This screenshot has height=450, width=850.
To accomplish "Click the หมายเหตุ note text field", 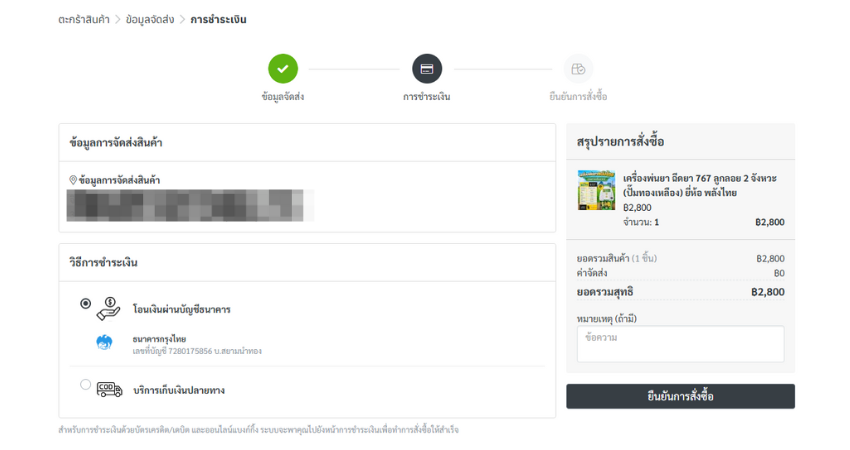I will pos(680,344).
